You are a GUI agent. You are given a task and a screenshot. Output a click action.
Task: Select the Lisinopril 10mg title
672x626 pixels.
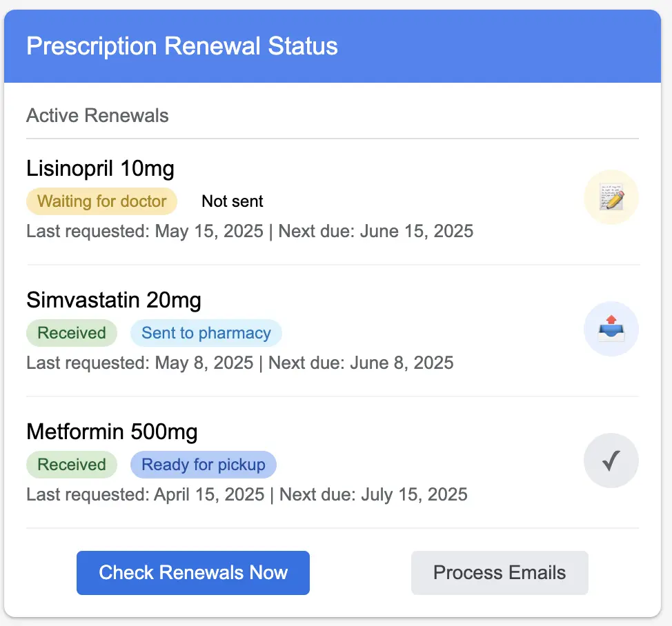(100, 168)
